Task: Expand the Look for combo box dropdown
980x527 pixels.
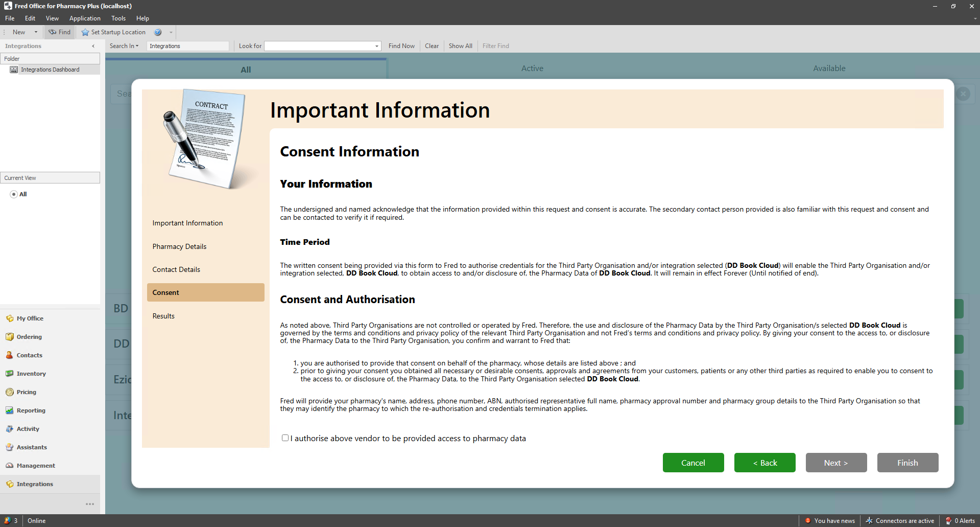Action: 377,46
